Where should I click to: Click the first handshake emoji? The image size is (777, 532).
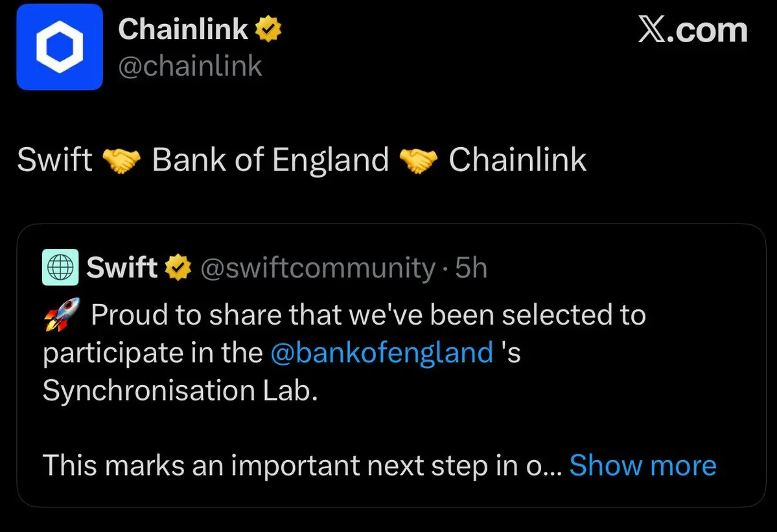click(x=122, y=160)
